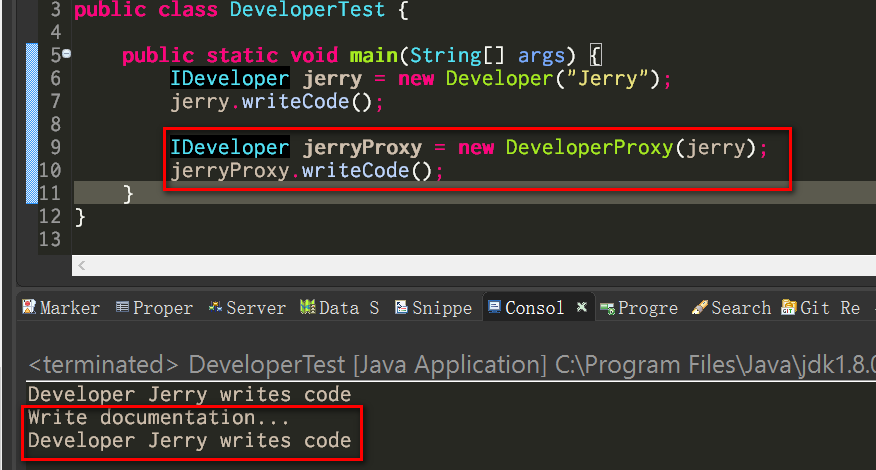
Task: Switch to the Properties tab
Action: [154, 307]
